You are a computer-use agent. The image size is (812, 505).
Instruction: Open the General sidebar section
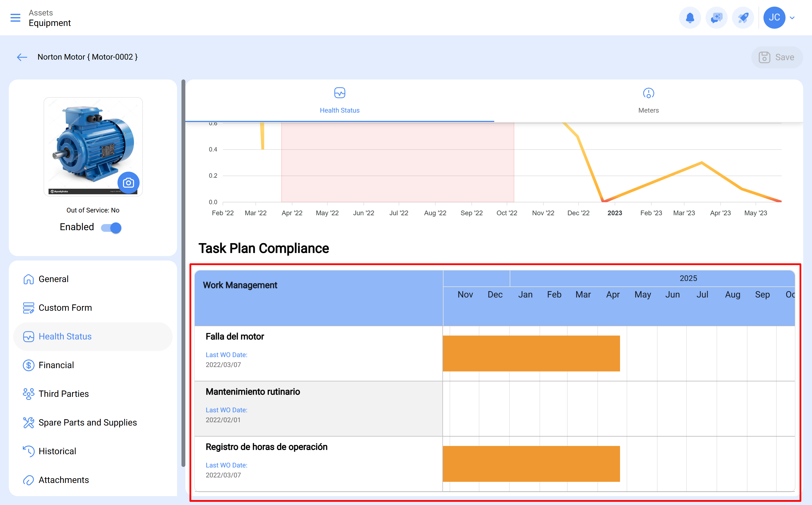(54, 279)
